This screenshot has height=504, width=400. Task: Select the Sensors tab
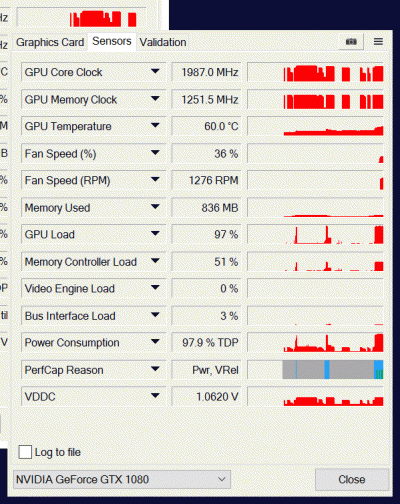coord(112,41)
